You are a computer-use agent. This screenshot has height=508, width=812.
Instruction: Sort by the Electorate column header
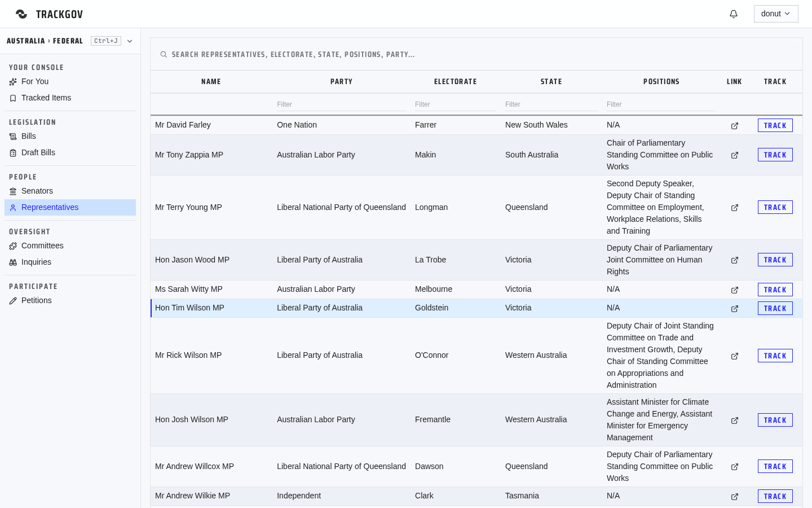(456, 82)
